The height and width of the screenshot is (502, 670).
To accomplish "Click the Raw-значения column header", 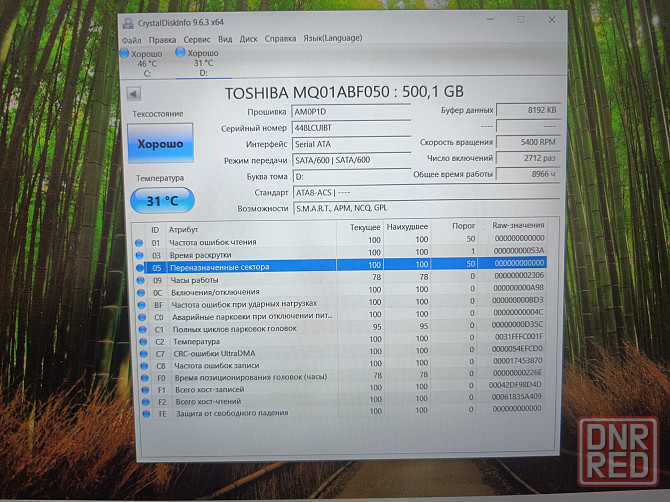I will click(x=512, y=225).
